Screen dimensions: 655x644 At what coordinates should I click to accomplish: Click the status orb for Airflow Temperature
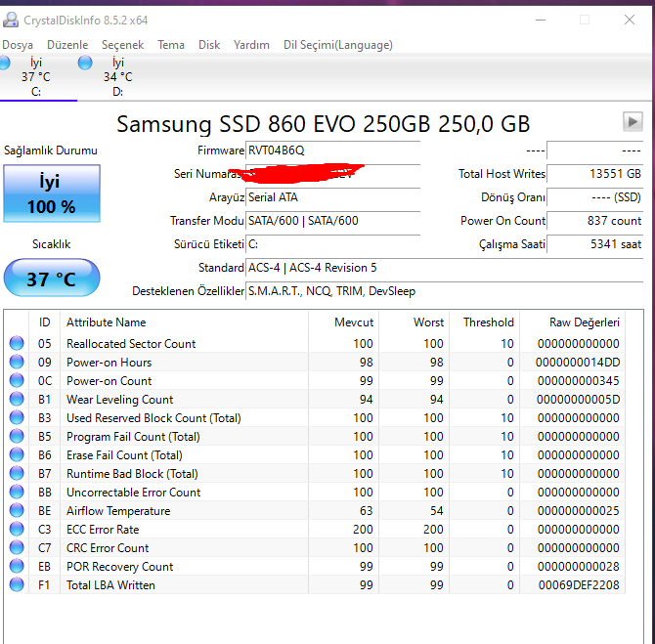coord(17,511)
